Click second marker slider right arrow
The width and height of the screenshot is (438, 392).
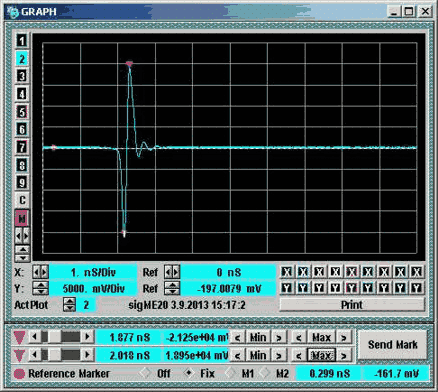click(x=87, y=355)
